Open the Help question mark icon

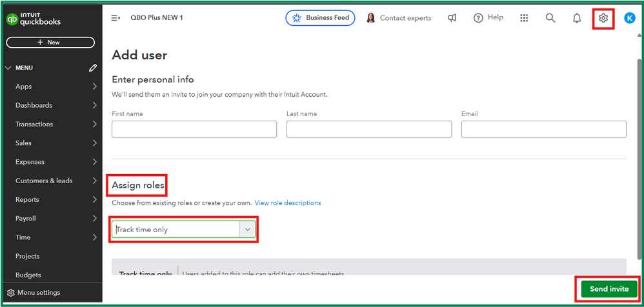[x=478, y=18]
